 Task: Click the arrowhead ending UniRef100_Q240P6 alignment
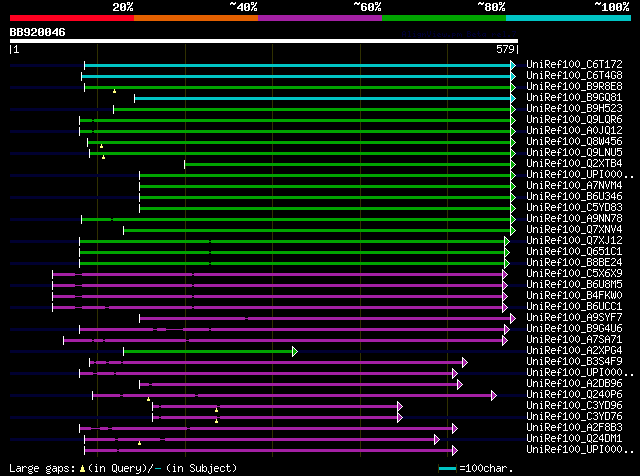tap(494, 396)
